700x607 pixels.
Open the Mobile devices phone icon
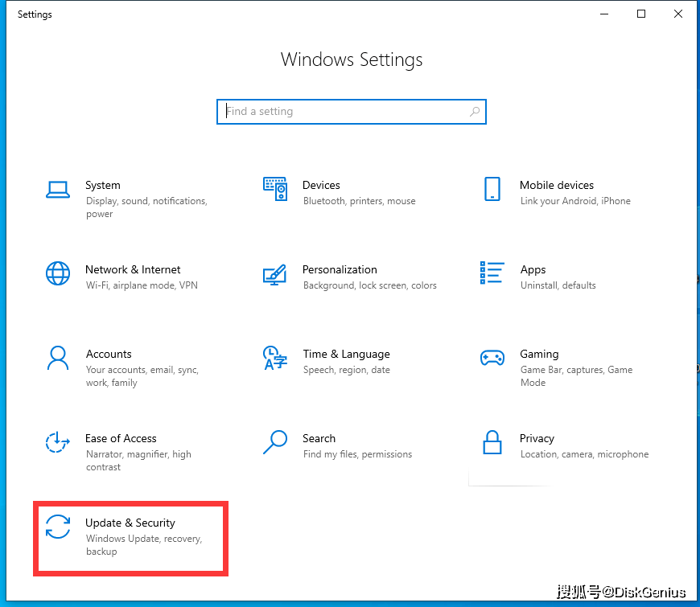(x=492, y=189)
